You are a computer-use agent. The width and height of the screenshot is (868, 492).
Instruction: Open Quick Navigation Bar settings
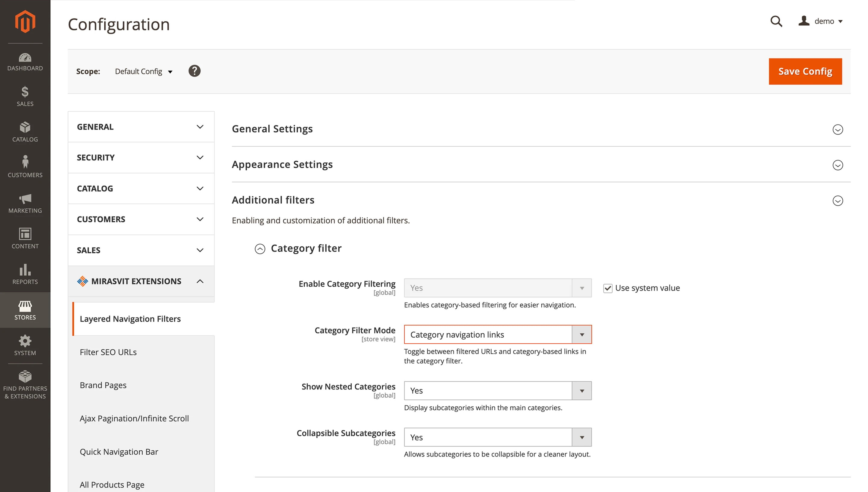point(119,452)
